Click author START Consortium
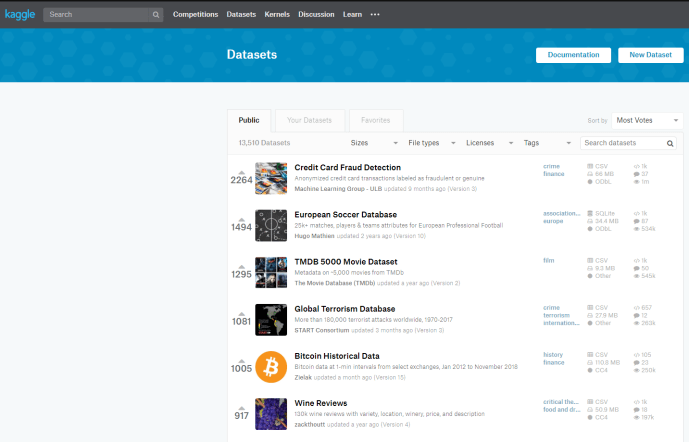The width and height of the screenshot is (689, 442). coord(322,330)
